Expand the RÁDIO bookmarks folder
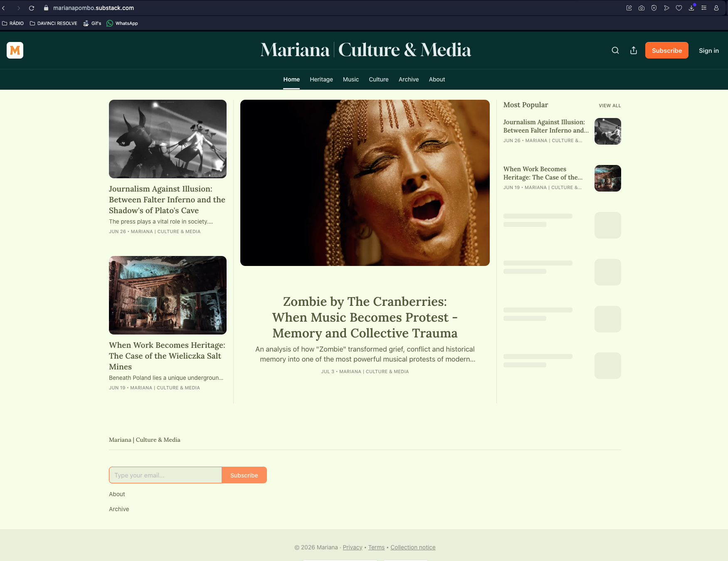 [x=13, y=23]
